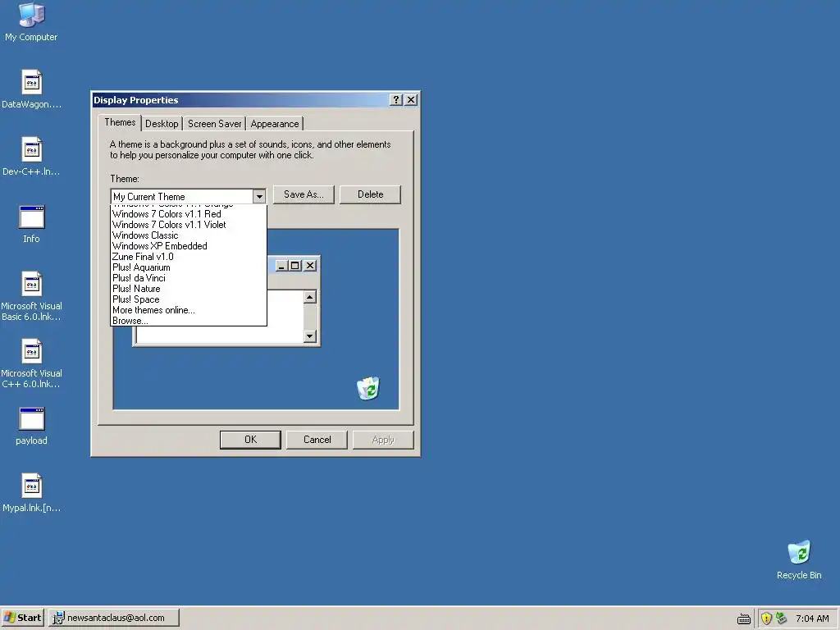The height and width of the screenshot is (630, 840).
Task: Select Browse... in the theme list
Action: click(x=188, y=321)
